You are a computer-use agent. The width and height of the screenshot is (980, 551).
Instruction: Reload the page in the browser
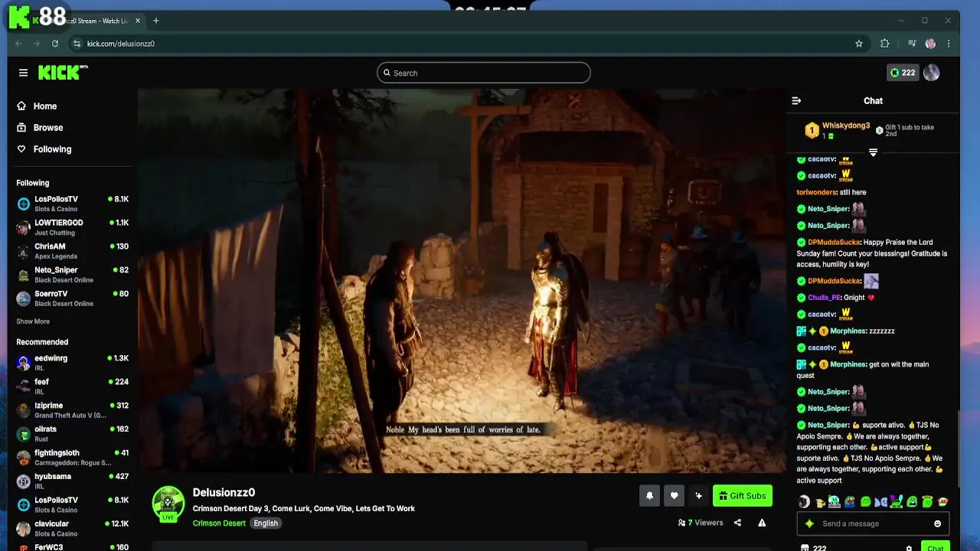click(55, 44)
